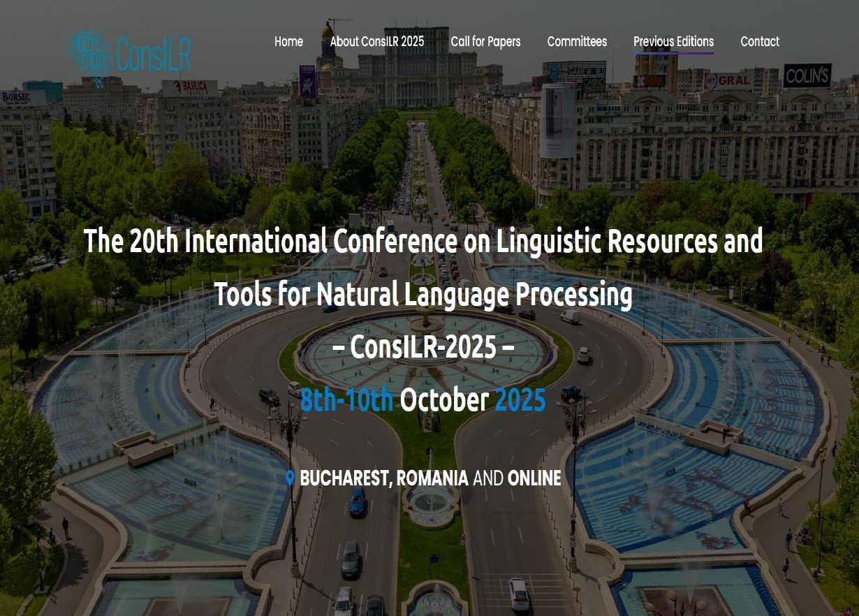Click the headline line ending "Linguistic Resources and"
This screenshot has height=616, width=859.
pos(423,242)
